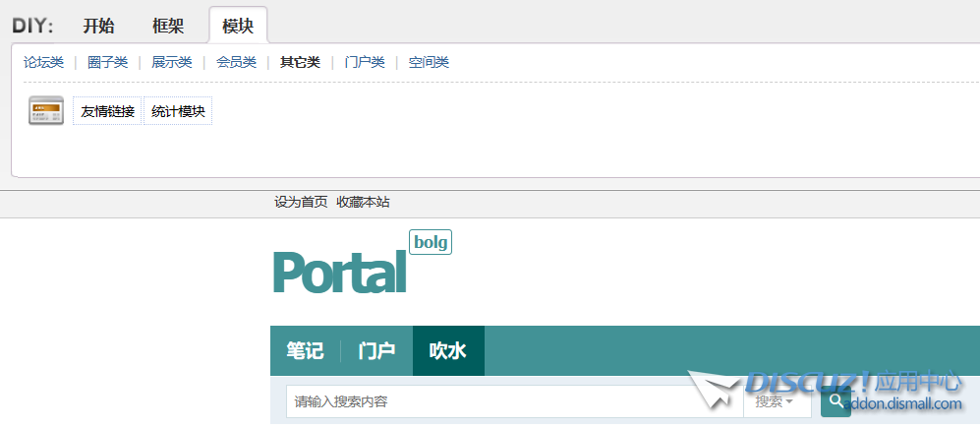Choose the 圈子类 module category
980x429 pixels.
(107, 63)
